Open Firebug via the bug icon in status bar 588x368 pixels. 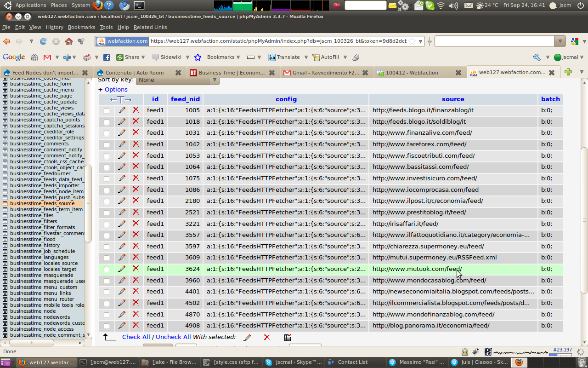475,351
